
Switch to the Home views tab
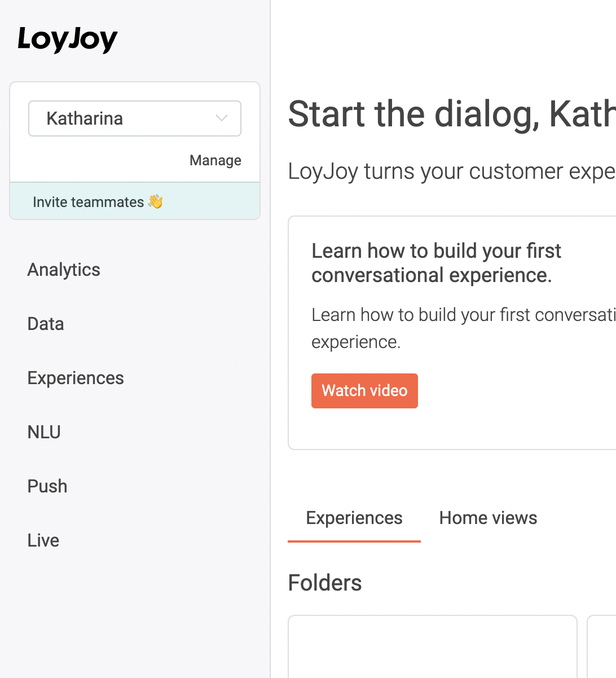pyautogui.click(x=487, y=517)
